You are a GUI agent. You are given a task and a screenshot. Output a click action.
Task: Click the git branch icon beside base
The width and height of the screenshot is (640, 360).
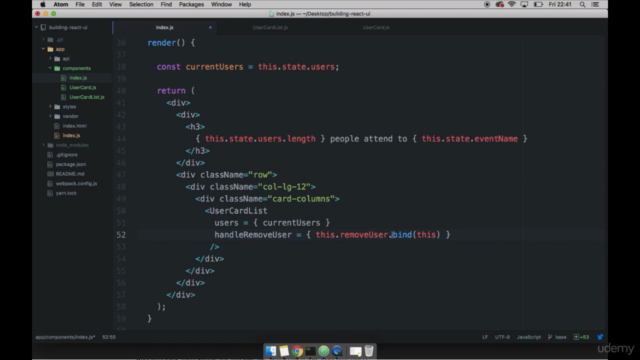point(550,337)
